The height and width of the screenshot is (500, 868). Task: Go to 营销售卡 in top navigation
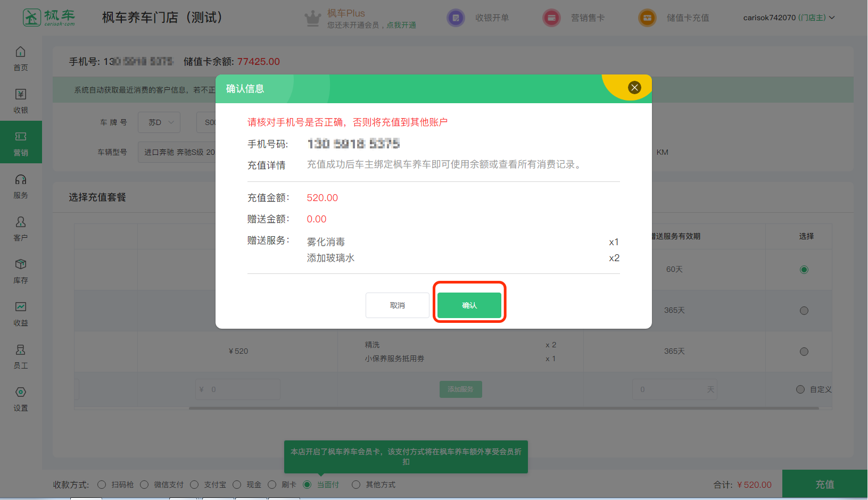coord(574,18)
